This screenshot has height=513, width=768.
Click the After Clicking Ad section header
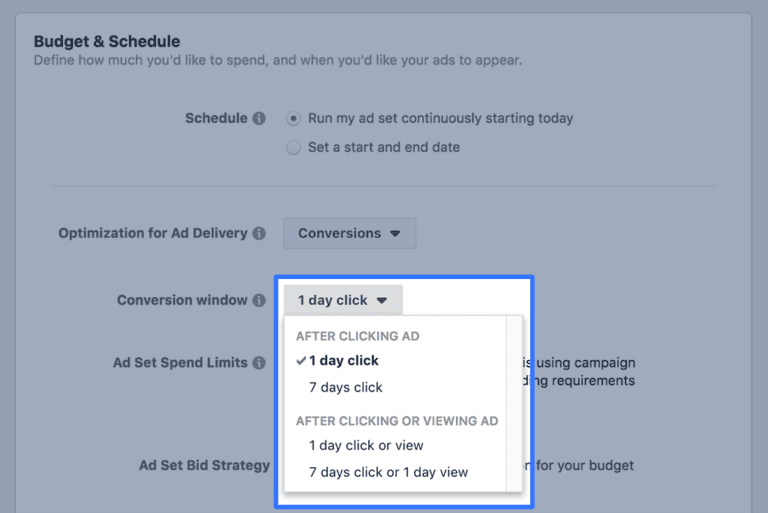pyautogui.click(x=358, y=336)
